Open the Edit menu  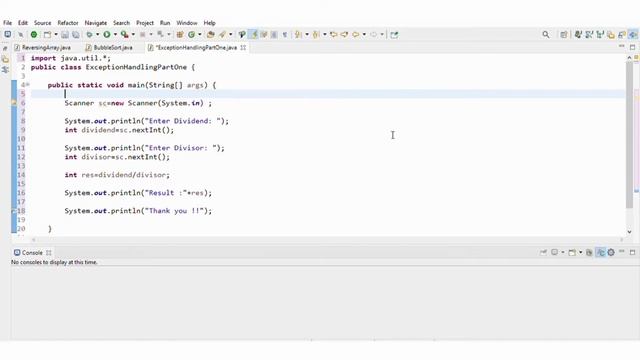pos(23,23)
